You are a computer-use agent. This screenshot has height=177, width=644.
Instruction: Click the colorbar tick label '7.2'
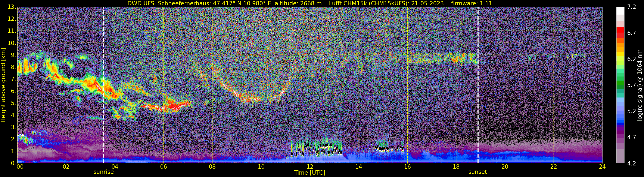tap(632, 7)
